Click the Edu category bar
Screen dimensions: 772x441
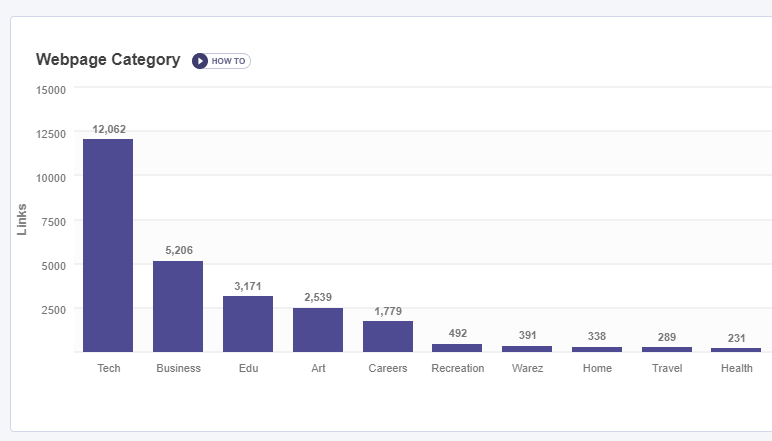pyautogui.click(x=248, y=324)
